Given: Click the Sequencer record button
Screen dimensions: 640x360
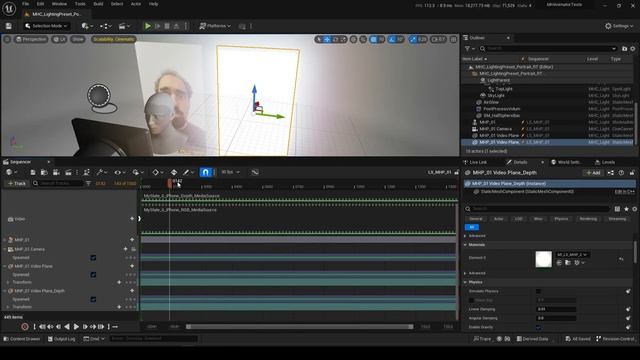Looking at the screenshot, I should 24,327.
